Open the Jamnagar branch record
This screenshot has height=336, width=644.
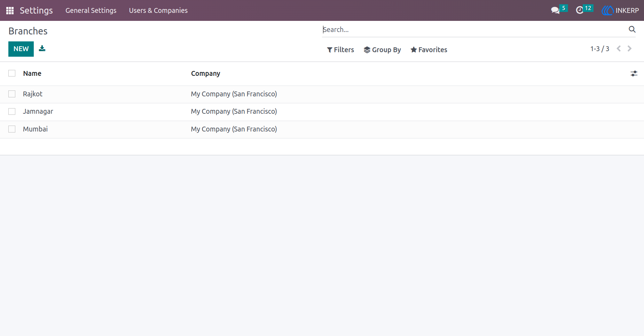pos(38,111)
